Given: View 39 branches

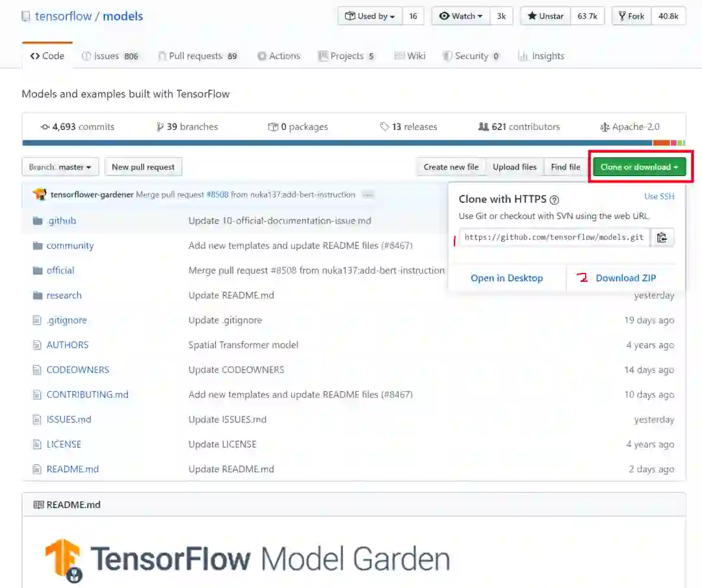Looking at the screenshot, I should click(187, 127).
